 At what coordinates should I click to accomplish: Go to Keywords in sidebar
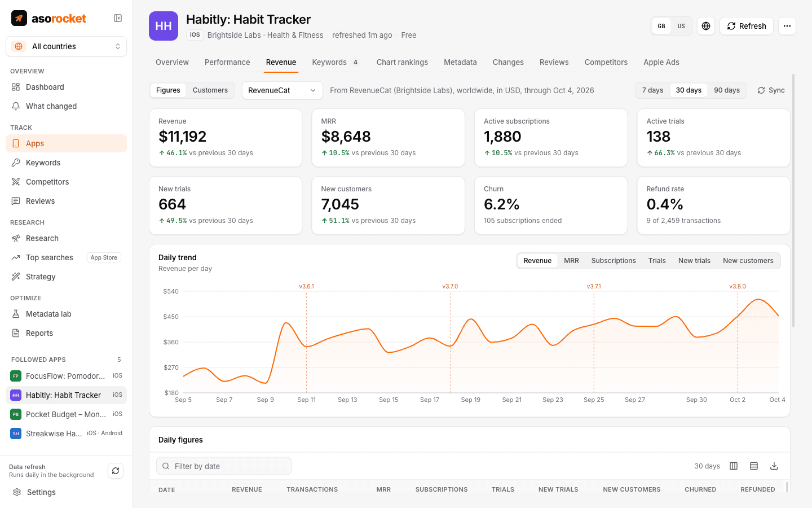[66, 163]
